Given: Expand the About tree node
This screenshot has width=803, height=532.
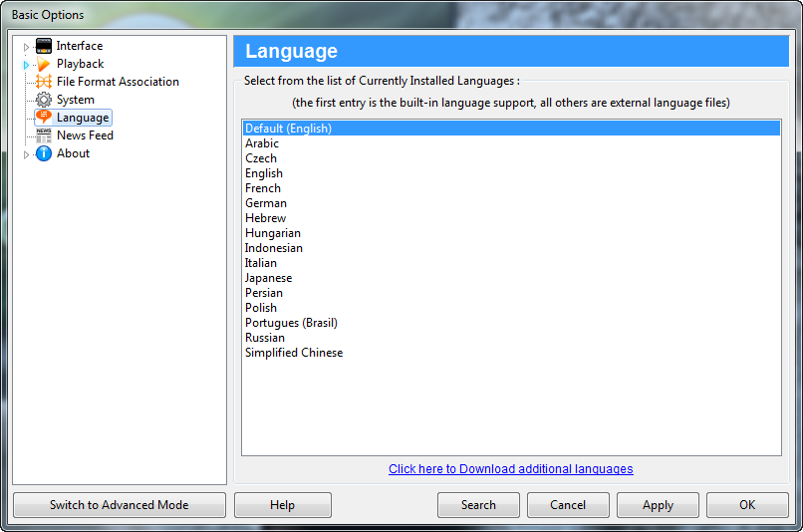Looking at the screenshot, I should coord(26,154).
